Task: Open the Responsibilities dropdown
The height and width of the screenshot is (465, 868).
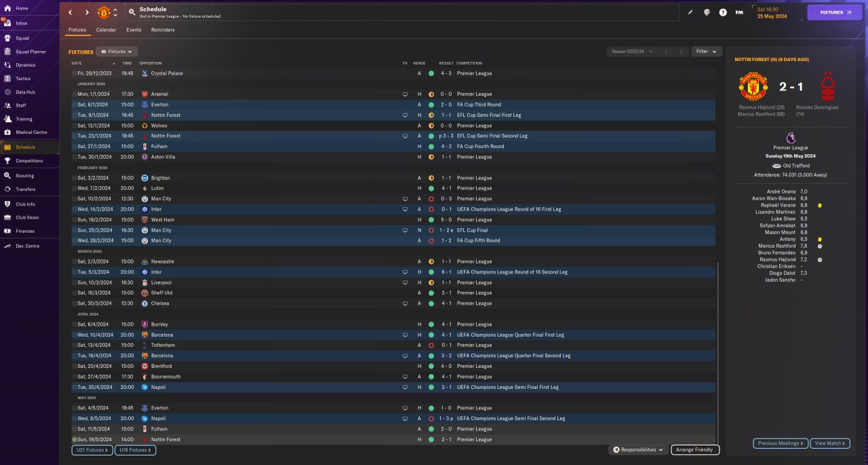Action: pyautogui.click(x=638, y=449)
